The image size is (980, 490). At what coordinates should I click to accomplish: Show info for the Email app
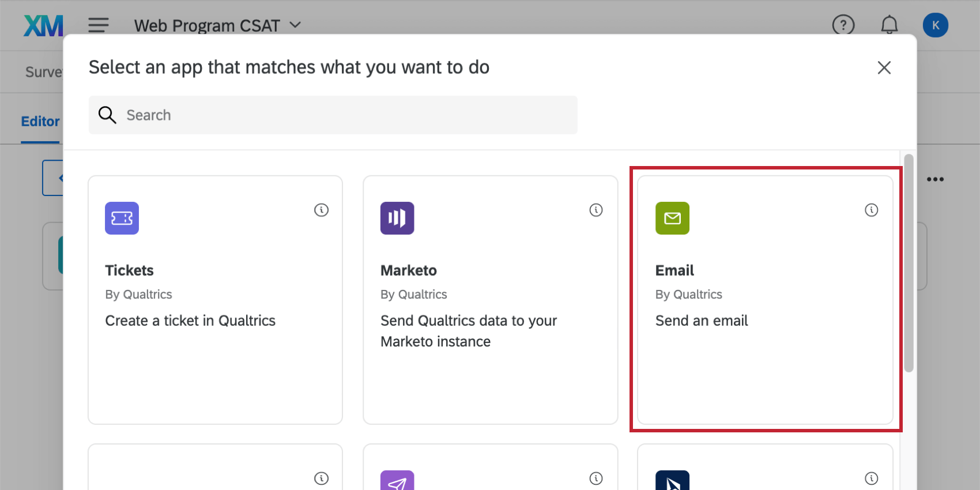pyautogui.click(x=871, y=210)
